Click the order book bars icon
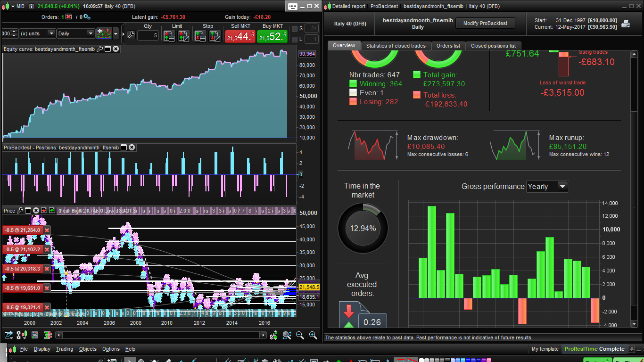The image size is (644, 362). [48, 335]
